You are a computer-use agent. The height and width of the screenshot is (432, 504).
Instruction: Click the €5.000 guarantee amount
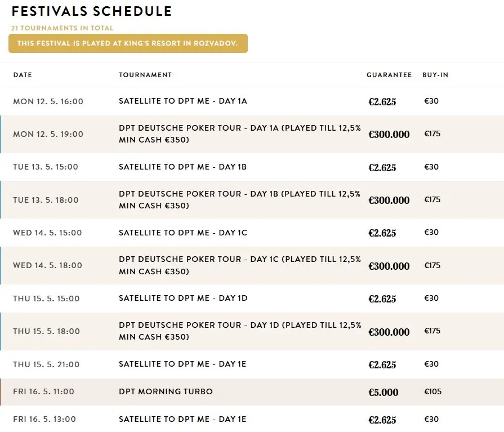click(383, 392)
